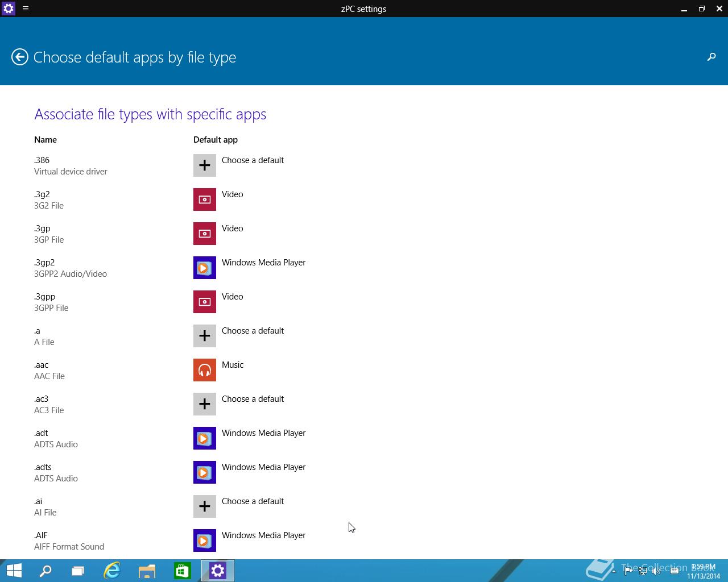Click the Windows Media Player icon for .adts

click(205, 472)
